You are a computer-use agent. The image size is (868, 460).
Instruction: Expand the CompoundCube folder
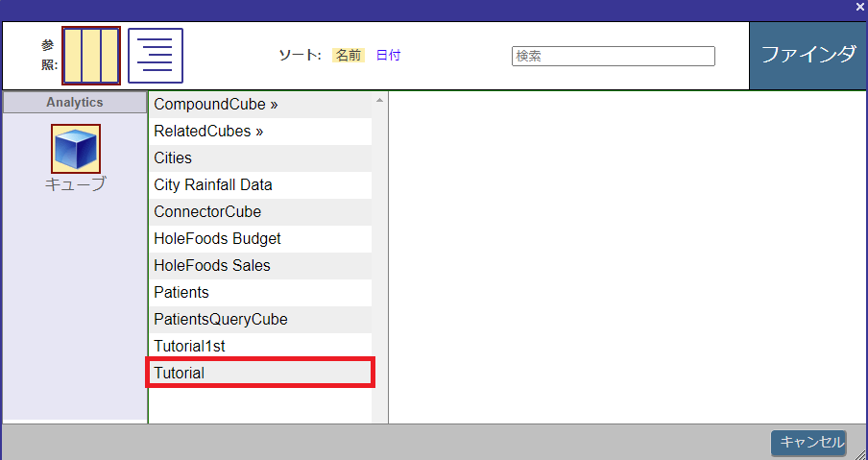(215, 104)
